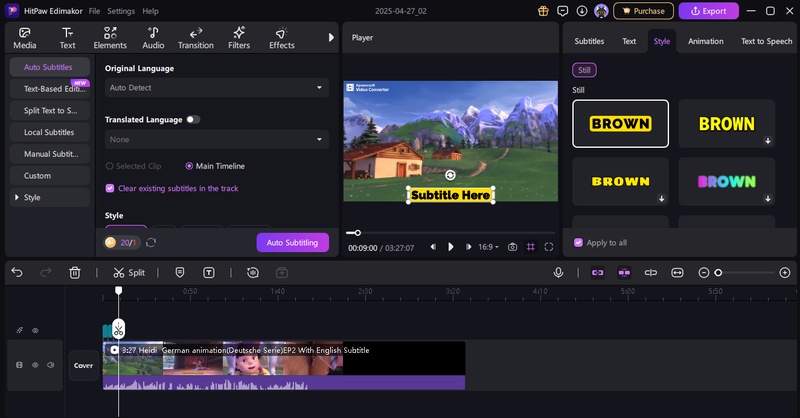Click the microphone record voiceover icon

558,273
